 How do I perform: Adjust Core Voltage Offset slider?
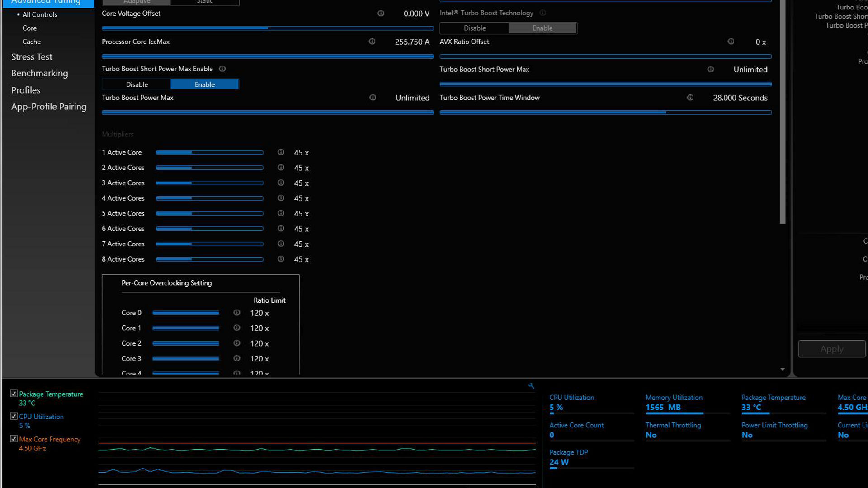268,28
